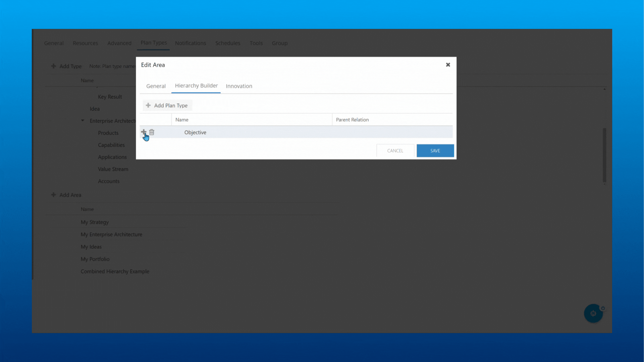Open the Combined Hierarchy Example area
Image resolution: width=644 pixels, height=362 pixels.
pyautogui.click(x=115, y=271)
